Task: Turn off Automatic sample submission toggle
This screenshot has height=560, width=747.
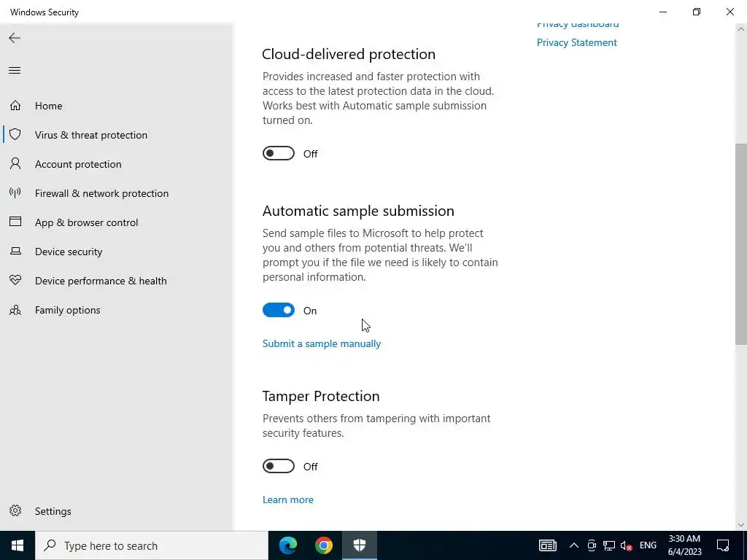Action: (279, 310)
